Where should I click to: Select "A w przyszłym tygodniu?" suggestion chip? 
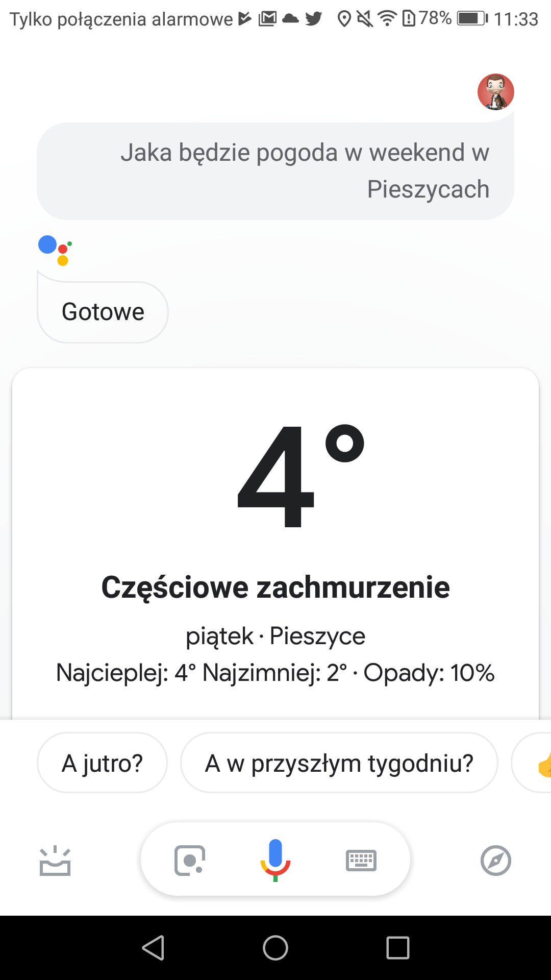click(339, 763)
